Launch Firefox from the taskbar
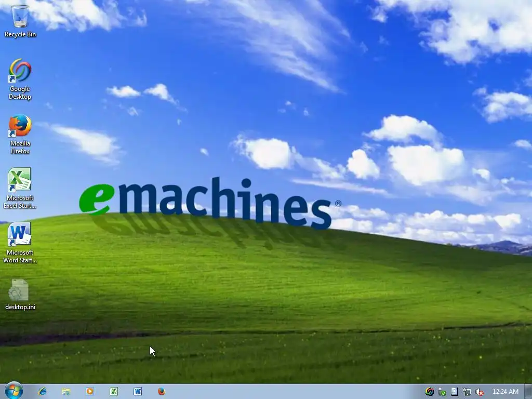 pyautogui.click(x=162, y=391)
